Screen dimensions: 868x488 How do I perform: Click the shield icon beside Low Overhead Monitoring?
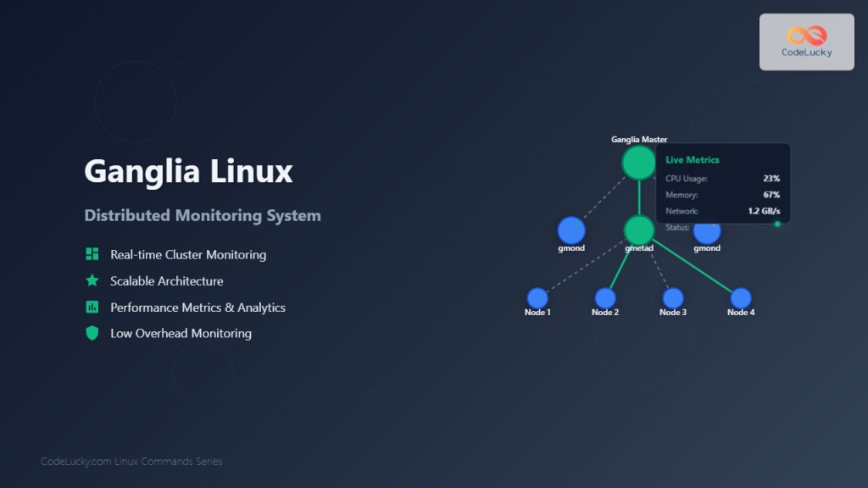92,333
